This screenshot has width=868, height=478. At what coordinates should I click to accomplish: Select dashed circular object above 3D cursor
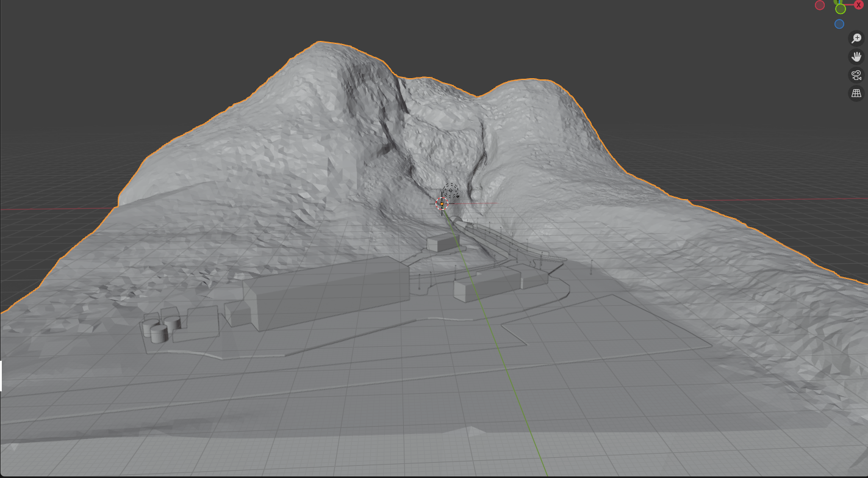click(451, 190)
